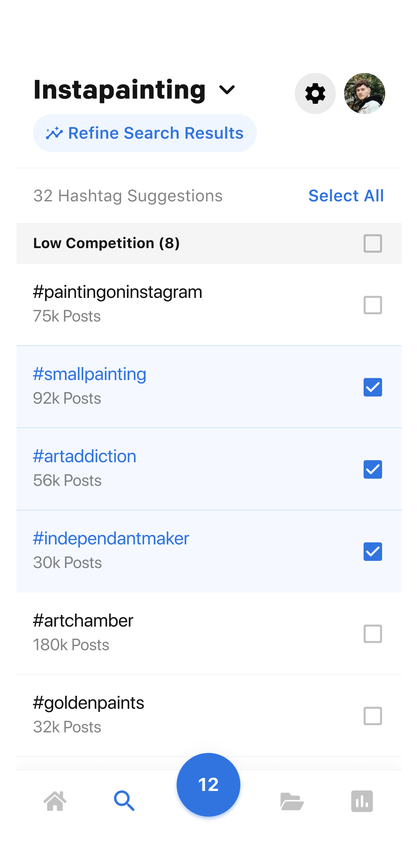Click the sparkle icon in Refine Search

click(x=54, y=133)
